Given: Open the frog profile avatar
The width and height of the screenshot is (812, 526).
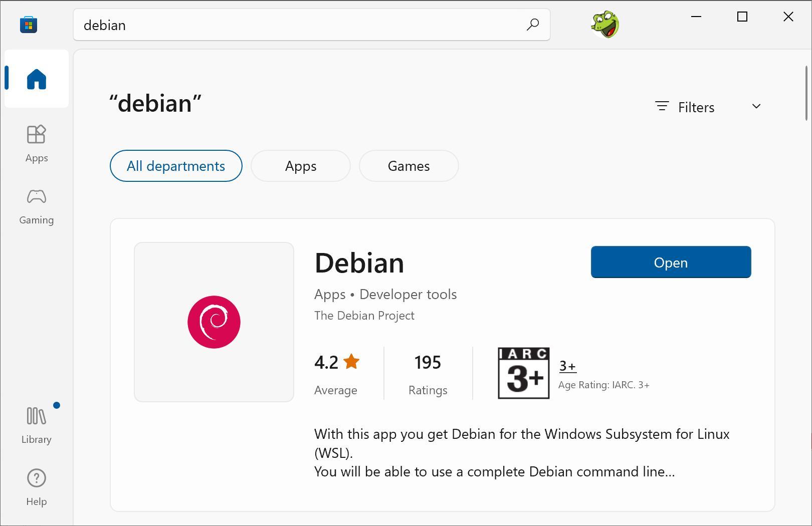Looking at the screenshot, I should click(605, 25).
